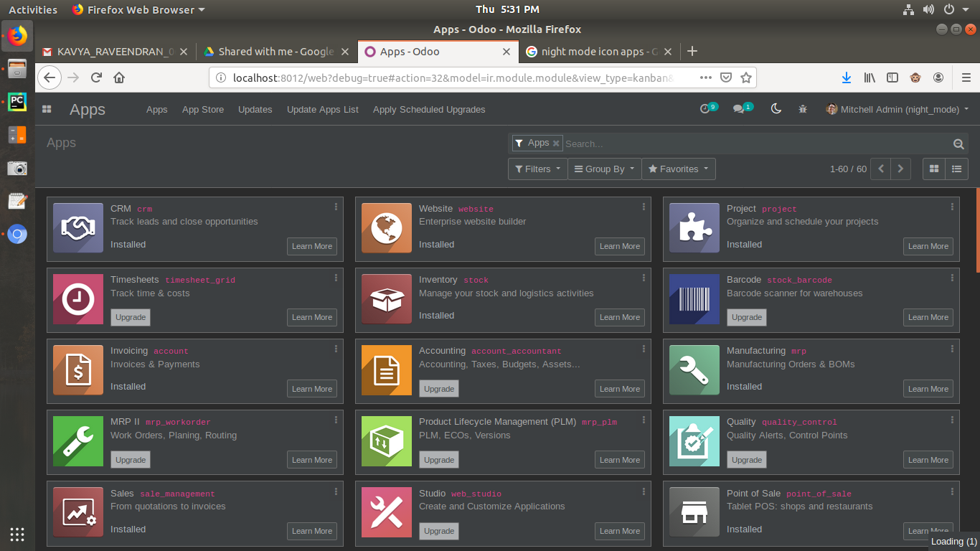This screenshot has height=551, width=980.
Task: Go to previous page of apps
Action: pyautogui.click(x=881, y=169)
